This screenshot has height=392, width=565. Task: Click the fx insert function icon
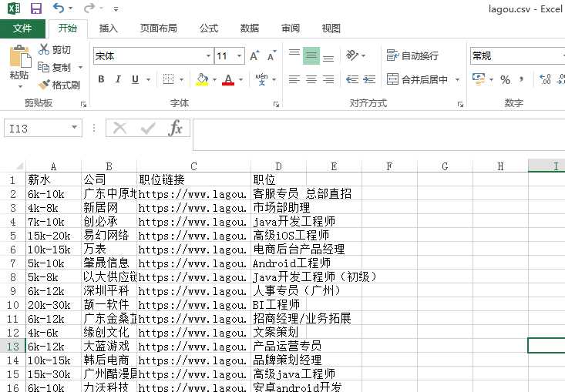[176, 128]
